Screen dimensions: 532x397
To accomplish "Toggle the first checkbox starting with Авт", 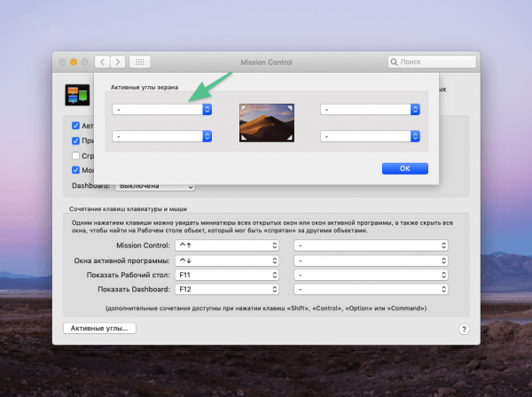I will tap(75, 126).
